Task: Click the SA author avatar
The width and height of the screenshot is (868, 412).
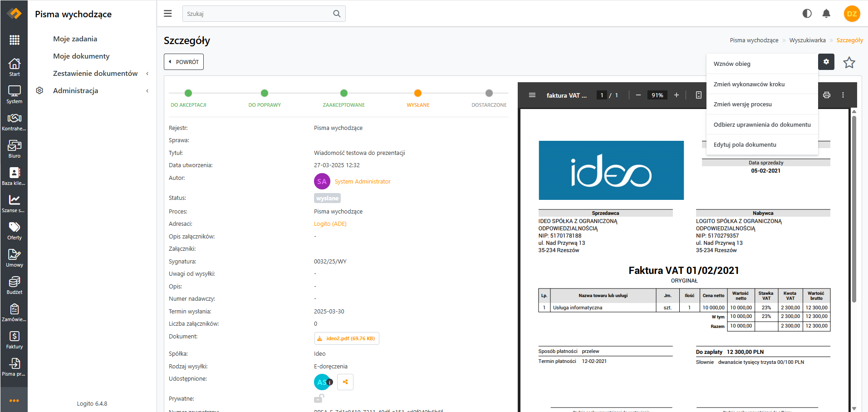Action: click(x=322, y=181)
